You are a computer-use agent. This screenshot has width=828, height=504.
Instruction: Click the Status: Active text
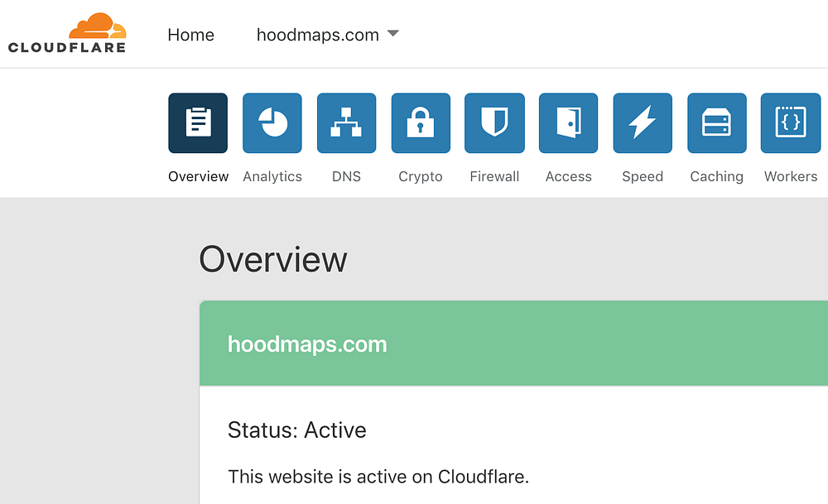tap(296, 430)
